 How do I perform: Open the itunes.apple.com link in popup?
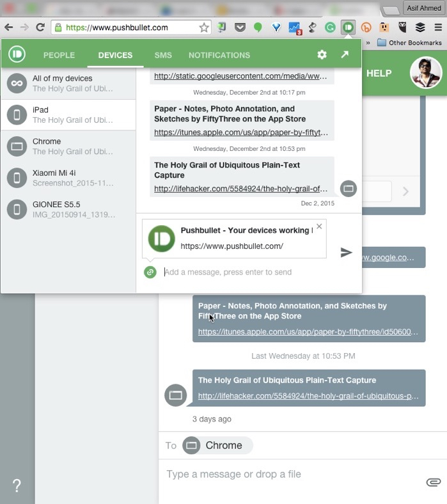tap(241, 132)
